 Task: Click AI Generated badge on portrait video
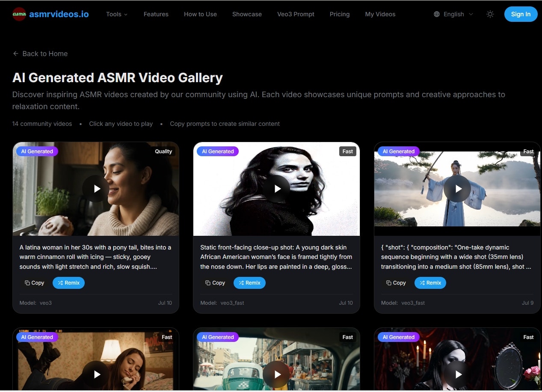tap(218, 151)
